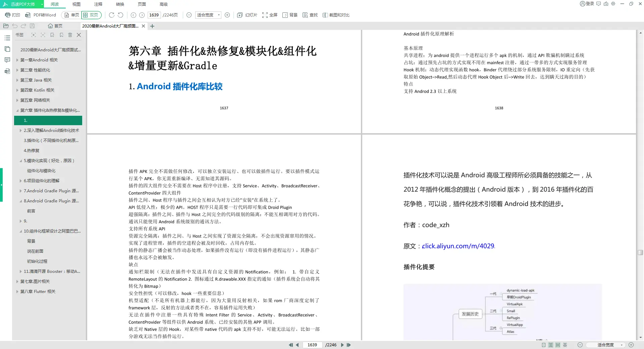Open the print dialog via 打印 icon
Screen dimensions: 644x349
12,15
